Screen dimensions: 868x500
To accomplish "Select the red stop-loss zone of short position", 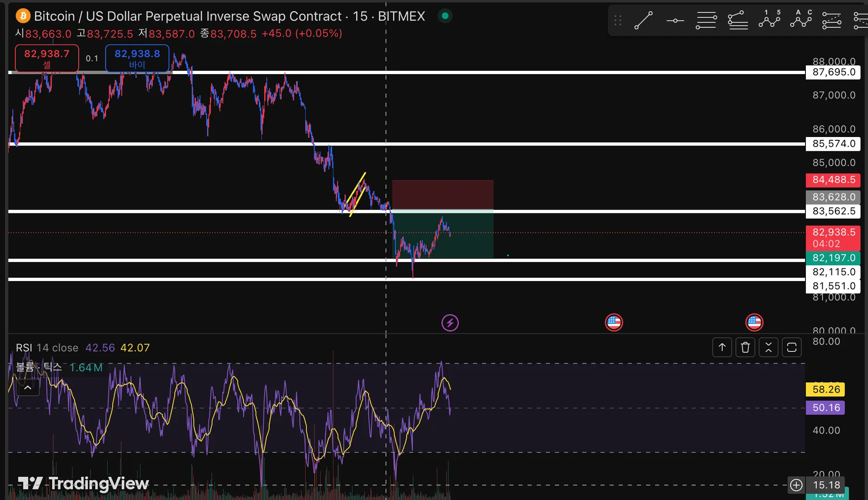I will click(443, 195).
